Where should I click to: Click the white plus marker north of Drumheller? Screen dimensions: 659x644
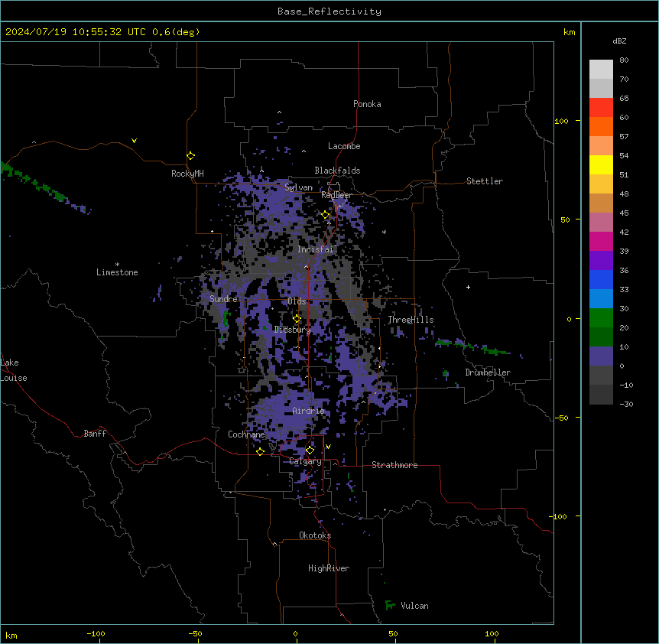click(468, 287)
